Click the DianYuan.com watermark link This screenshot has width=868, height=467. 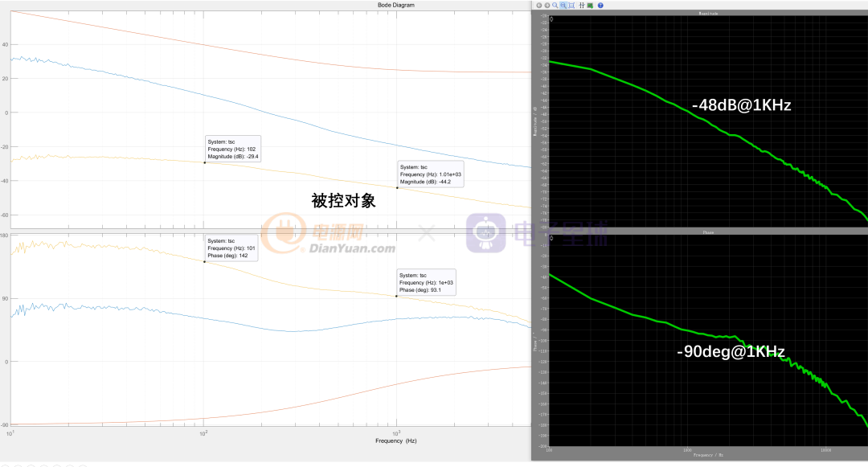click(352, 249)
